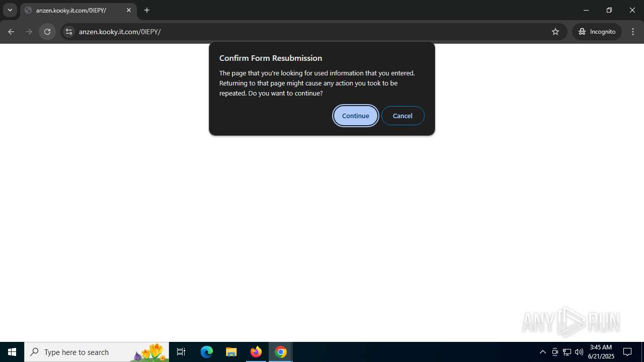This screenshot has height=362, width=644.
Task: Open the clock showing 3:45 AM
Action: click(601, 352)
